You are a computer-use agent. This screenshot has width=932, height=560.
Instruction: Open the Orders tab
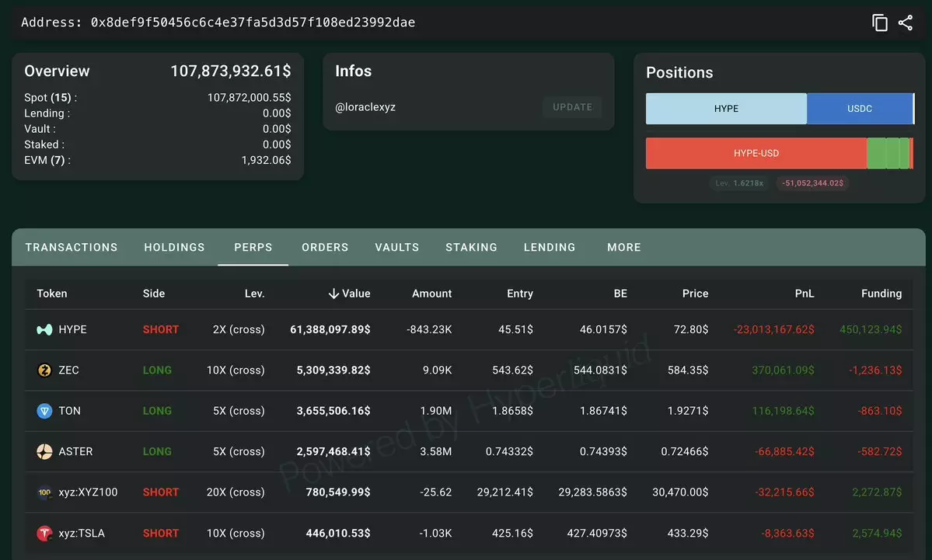(325, 247)
